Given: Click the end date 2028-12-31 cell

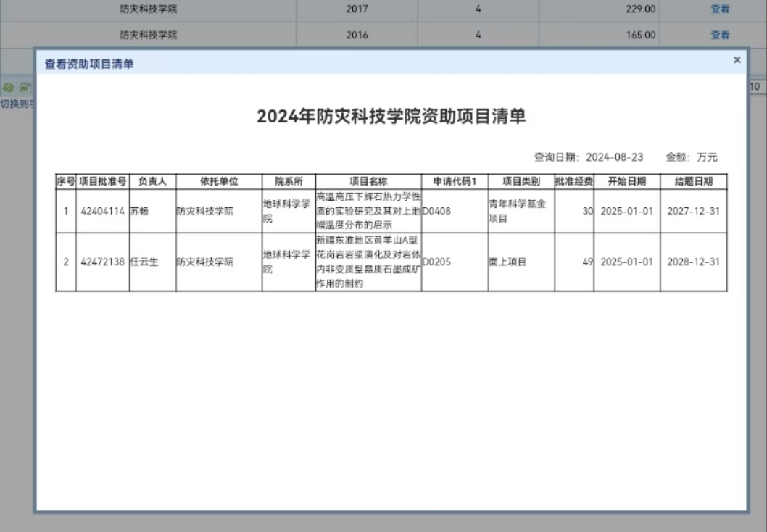Looking at the screenshot, I should [693, 262].
